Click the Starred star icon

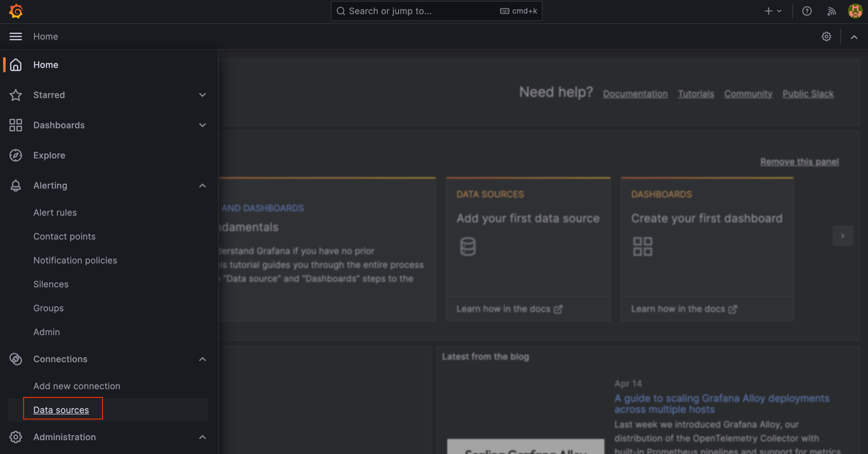pyautogui.click(x=15, y=94)
